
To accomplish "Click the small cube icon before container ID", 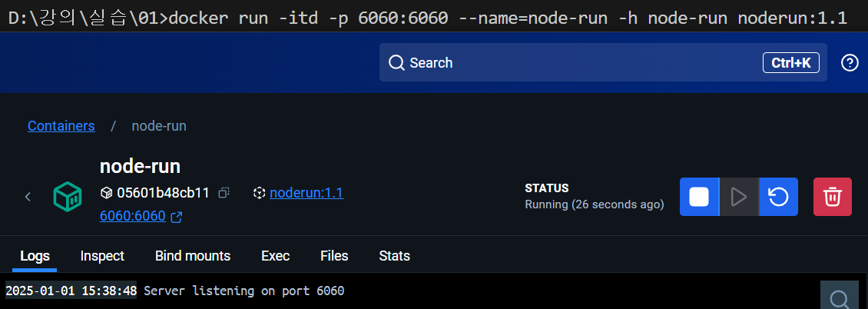I will pos(106,193).
